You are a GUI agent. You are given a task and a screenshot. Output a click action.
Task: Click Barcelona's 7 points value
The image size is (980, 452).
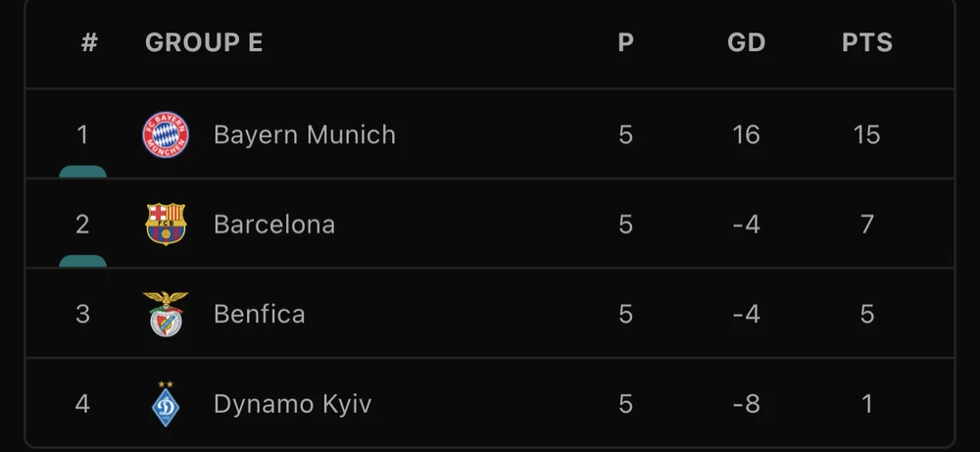pos(866,225)
